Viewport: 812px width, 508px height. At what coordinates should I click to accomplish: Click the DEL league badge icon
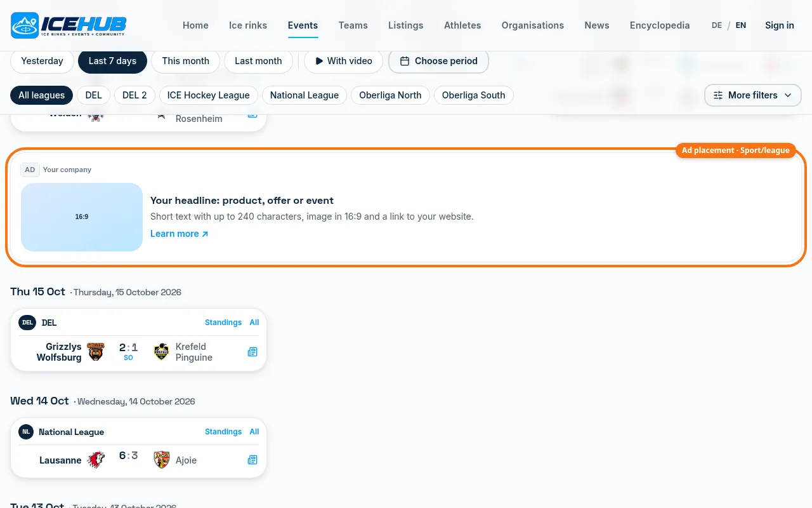click(27, 323)
